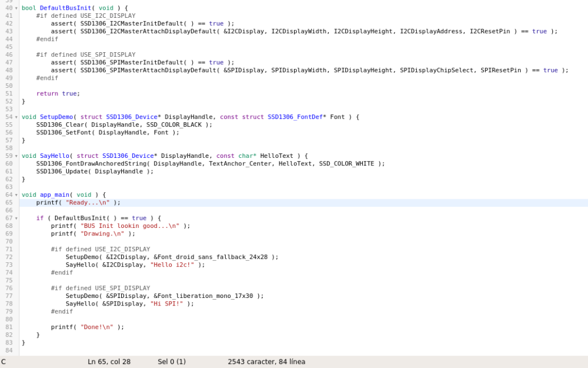Click SSD1306_SPIMasterAttachDisplayDefault on line 48
The width and height of the screenshot is (588, 368).
point(148,71)
